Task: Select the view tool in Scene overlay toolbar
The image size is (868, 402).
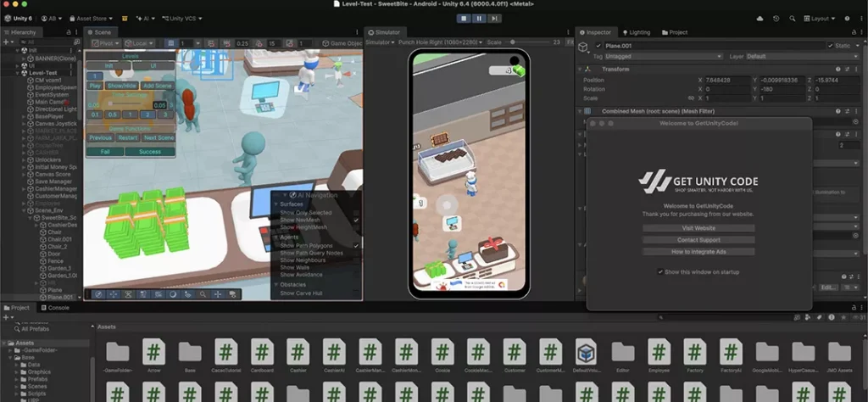Action: 98,294
